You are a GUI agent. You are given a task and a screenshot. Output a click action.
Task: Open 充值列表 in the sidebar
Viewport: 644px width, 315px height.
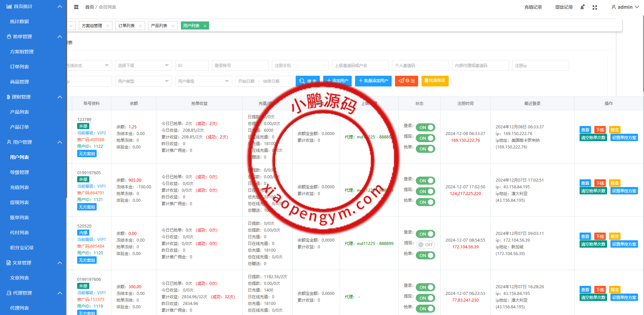tap(19, 187)
